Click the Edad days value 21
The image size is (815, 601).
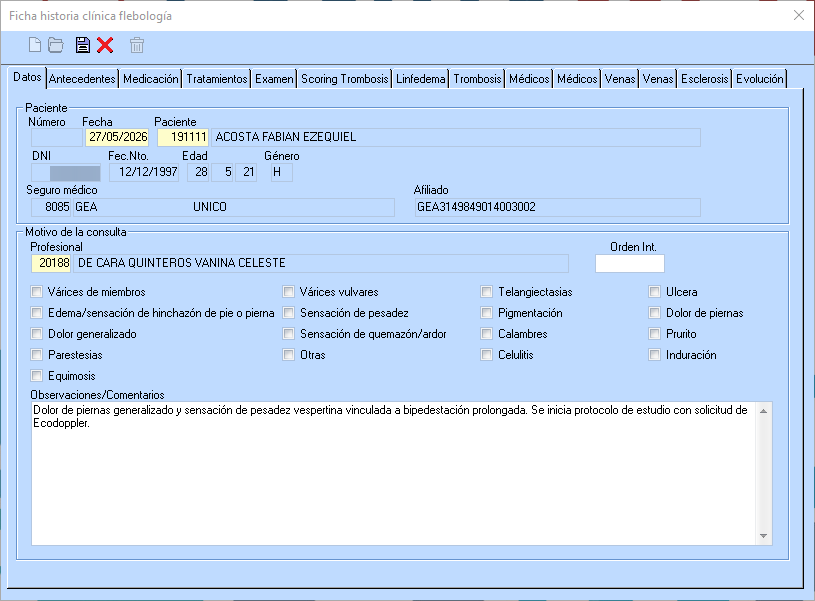coord(246,172)
